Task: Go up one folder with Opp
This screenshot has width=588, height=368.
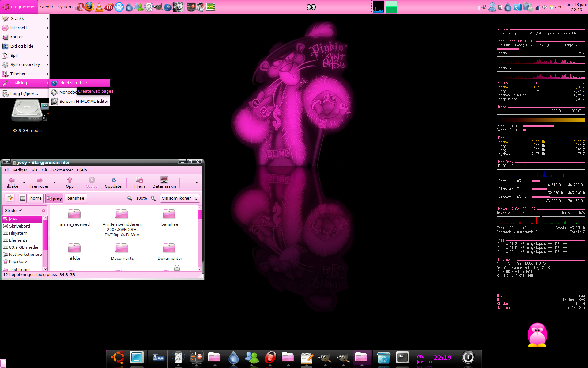Action: click(70, 182)
